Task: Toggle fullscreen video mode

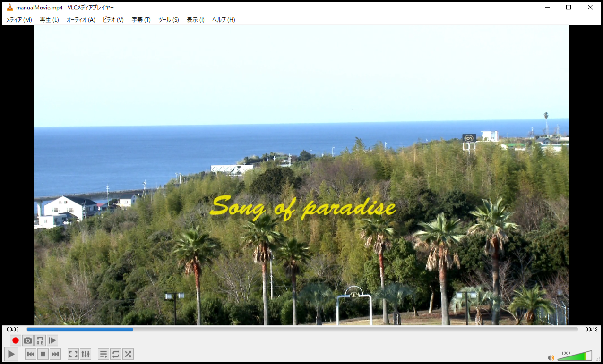Action: (x=73, y=354)
